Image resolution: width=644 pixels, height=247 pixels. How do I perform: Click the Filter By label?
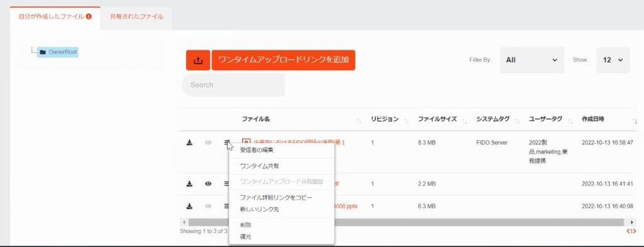[480, 60]
